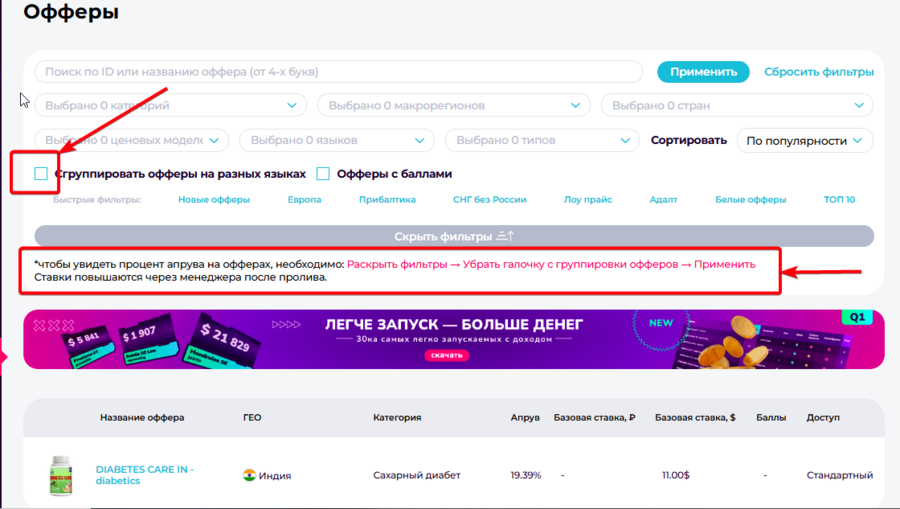Open the offer types dropdown
This screenshot has height=509, width=900.
541,141
